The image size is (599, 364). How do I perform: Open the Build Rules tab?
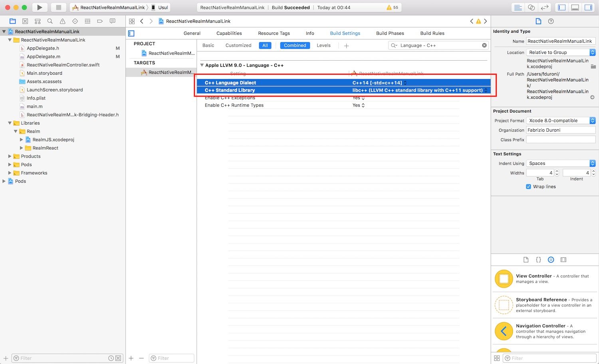click(x=432, y=34)
